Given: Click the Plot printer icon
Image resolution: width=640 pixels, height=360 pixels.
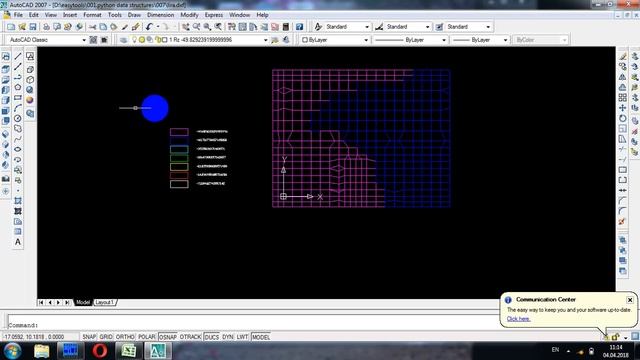Looking at the screenshot, I should (47, 27).
